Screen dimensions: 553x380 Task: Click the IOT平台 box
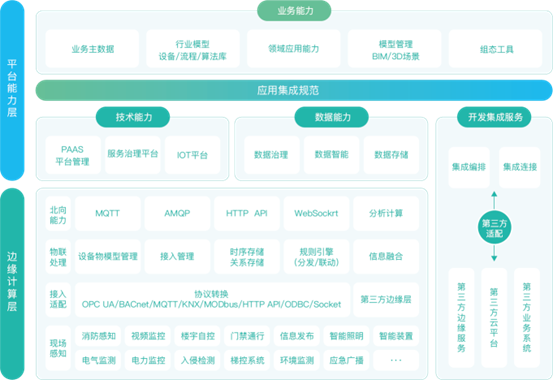tap(193, 155)
